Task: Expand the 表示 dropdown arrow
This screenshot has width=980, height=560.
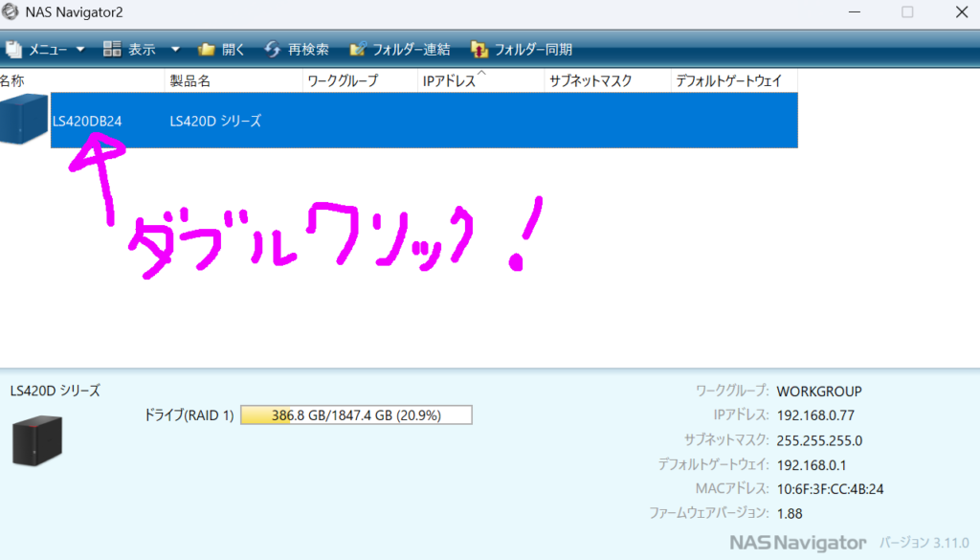Action: [176, 50]
